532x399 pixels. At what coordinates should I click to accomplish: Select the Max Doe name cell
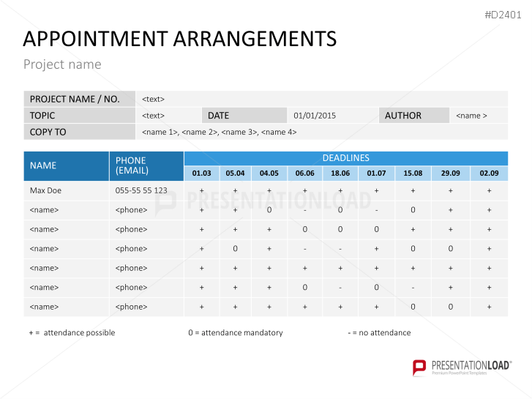[x=44, y=190]
